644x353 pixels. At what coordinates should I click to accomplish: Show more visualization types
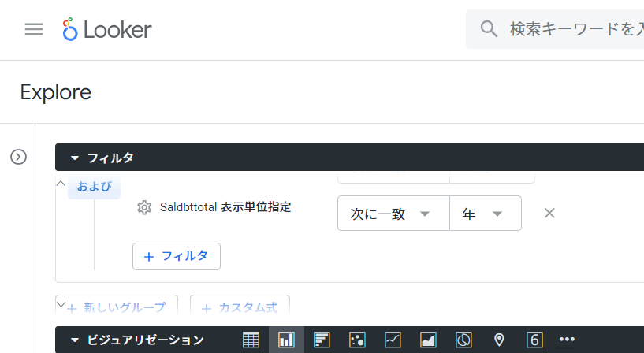click(568, 339)
